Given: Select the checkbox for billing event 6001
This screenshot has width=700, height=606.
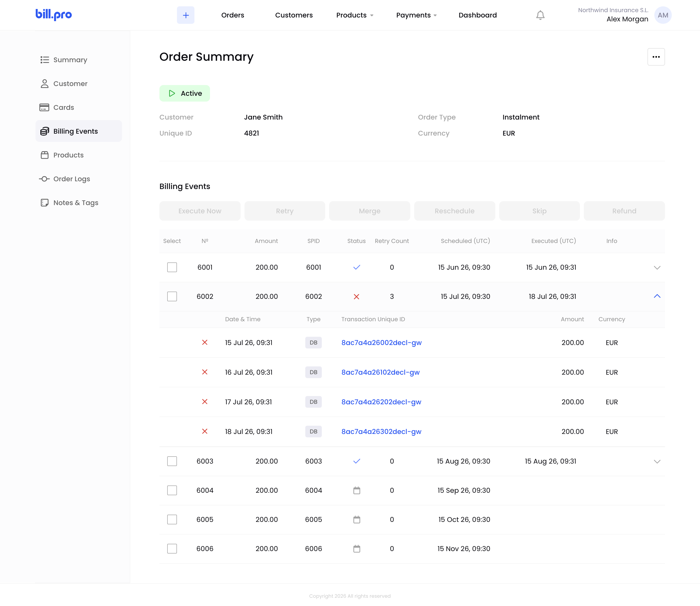Looking at the screenshot, I should tap(172, 267).
